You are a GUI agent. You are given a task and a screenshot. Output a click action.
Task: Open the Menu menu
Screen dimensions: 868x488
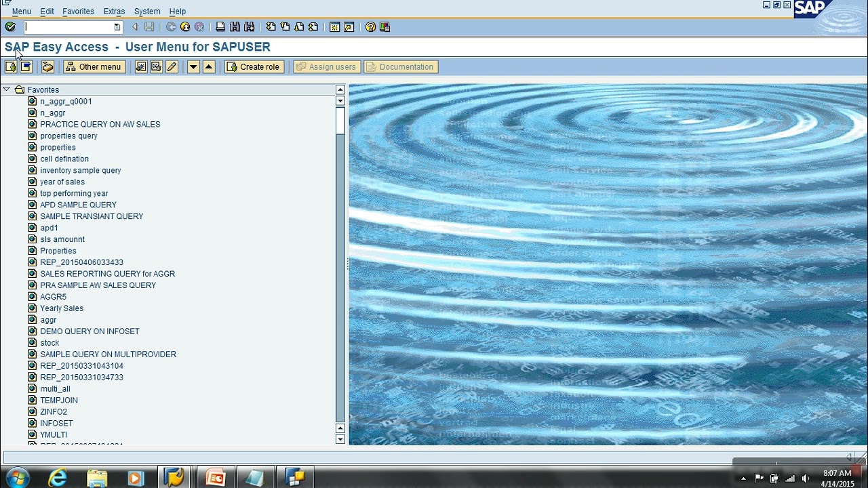pos(21,12)
